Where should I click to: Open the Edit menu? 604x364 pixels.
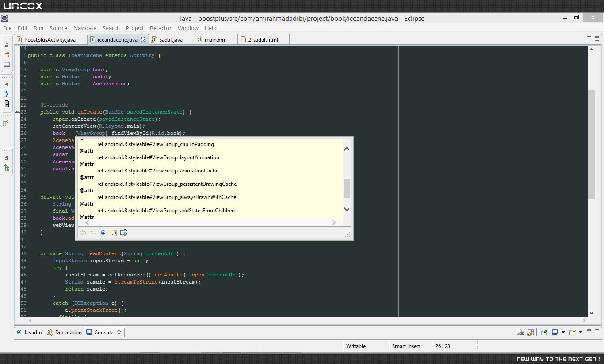[x=23, y=28]
